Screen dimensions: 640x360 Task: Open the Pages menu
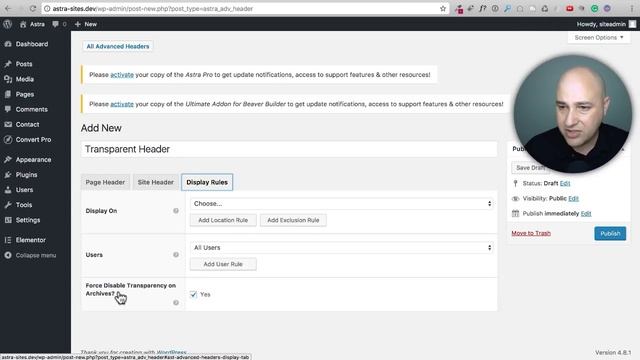coord(25,94)
